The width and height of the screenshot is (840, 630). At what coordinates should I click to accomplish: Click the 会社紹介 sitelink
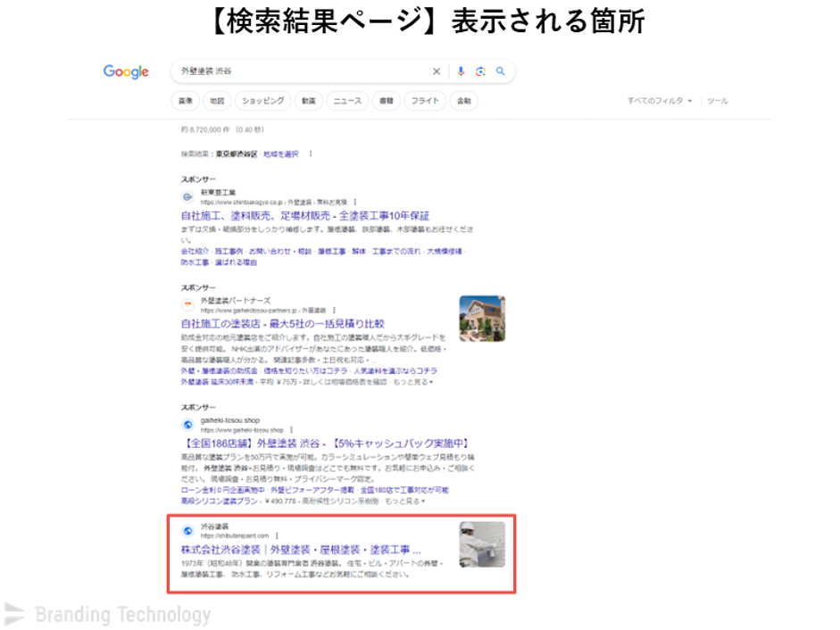point(195,252)
